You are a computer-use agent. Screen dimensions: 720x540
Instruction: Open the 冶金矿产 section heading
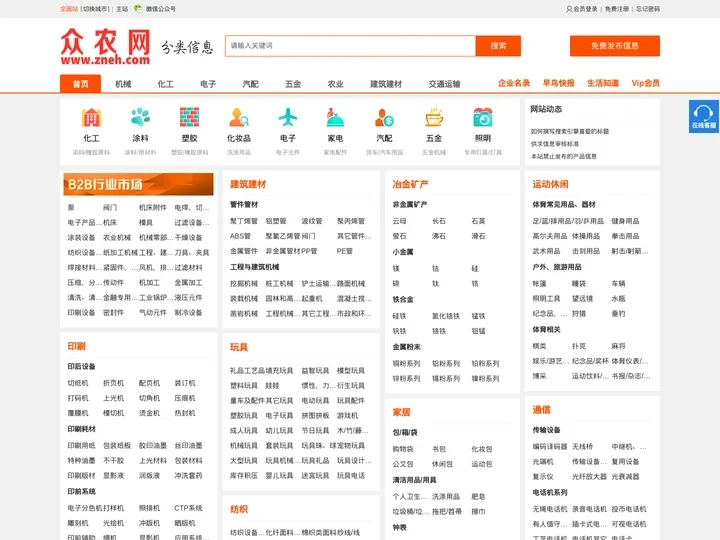(411, 184)
